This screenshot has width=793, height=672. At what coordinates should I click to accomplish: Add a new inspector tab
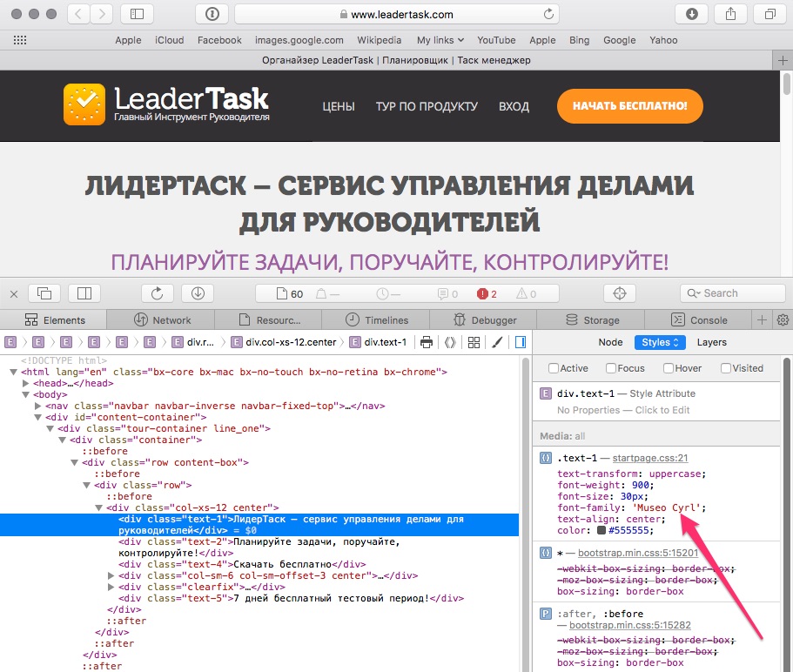pos(762,320)
